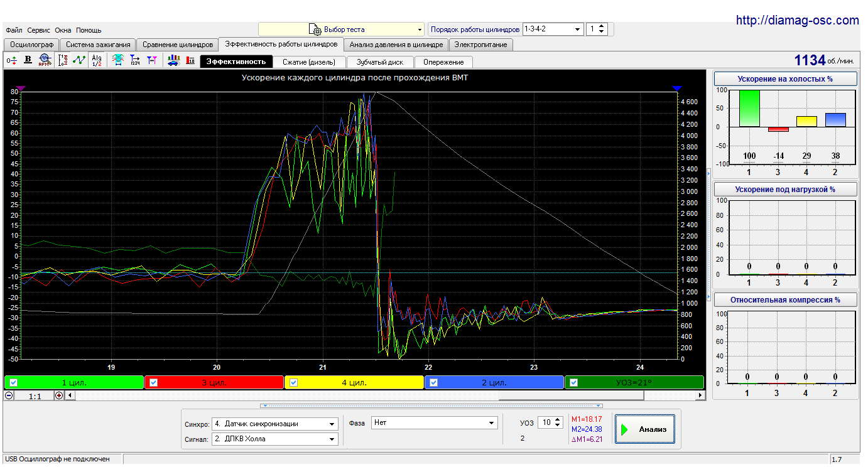Increase the УОЗ stepper value

tap(558, 420)
